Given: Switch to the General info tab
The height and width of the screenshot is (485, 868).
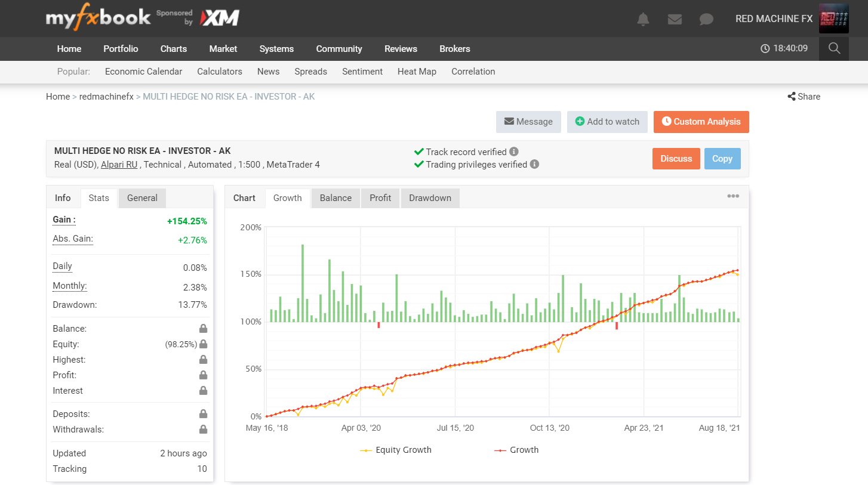Looking at the screenshot, I should pos(142,198).
